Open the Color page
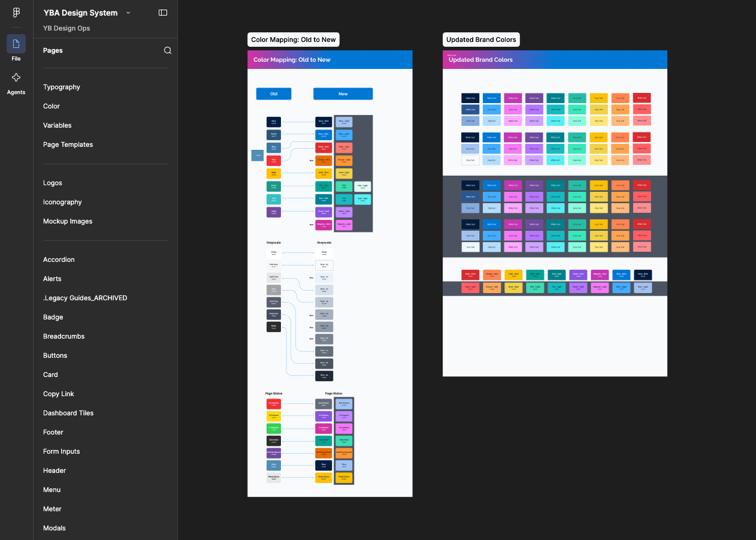Image resolution: width=756 pixels, height=540 pixels. 52,106
